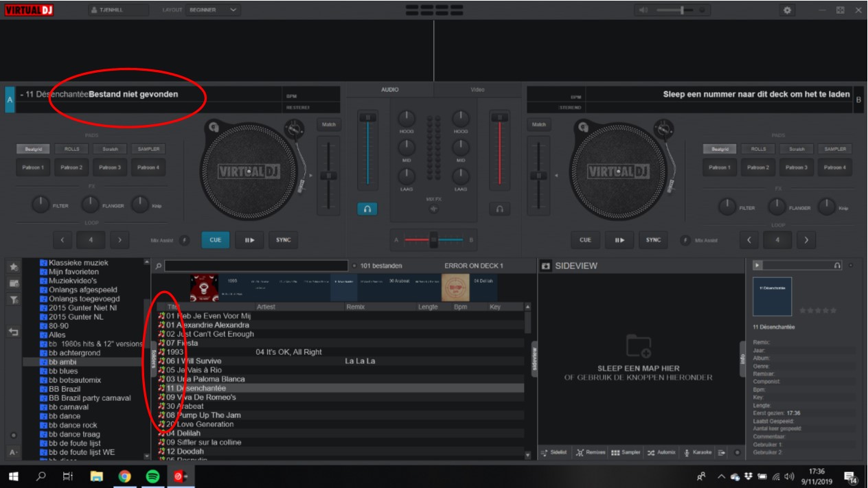Screen dimensions: 868x488
Task: Open VirtualDJ settings gear
Action: coord(787,10)
